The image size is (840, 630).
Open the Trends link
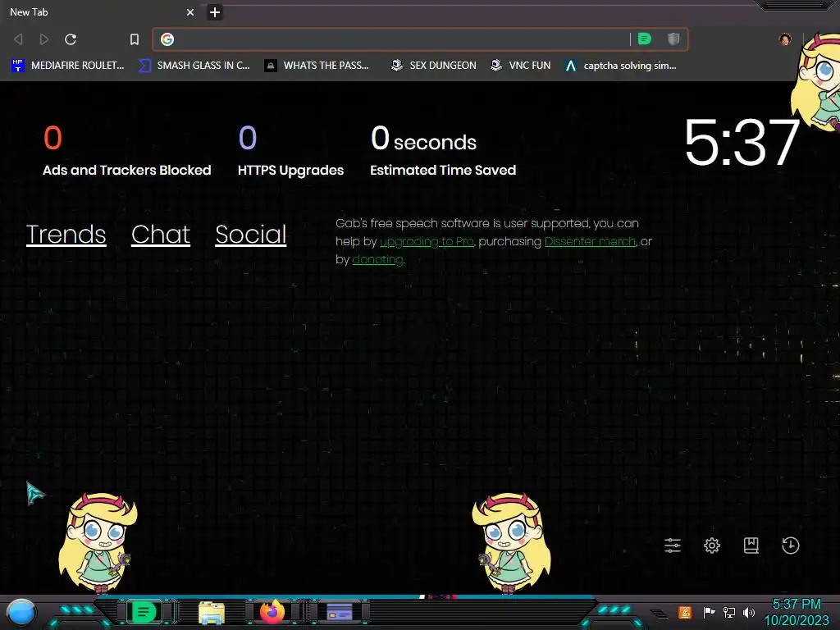pyautogui.click(x=66, y=235)
